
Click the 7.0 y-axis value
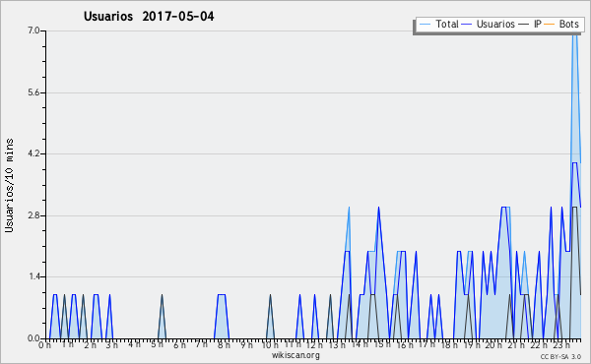33,30
